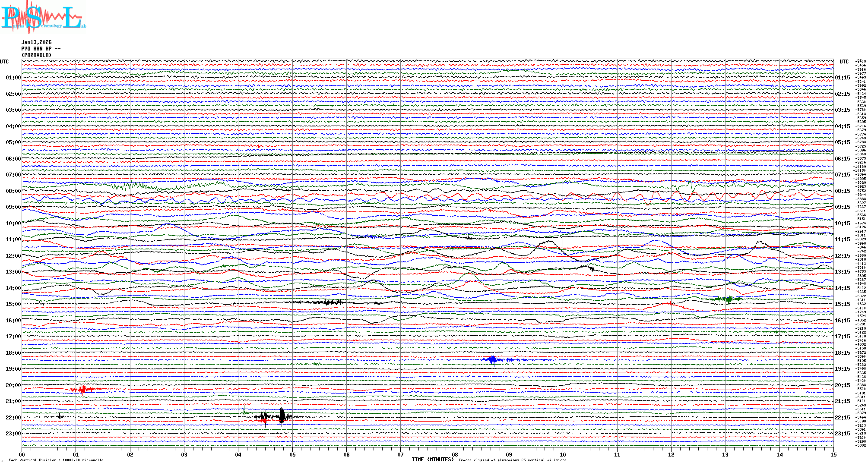Viewport: 868px width, 466px height.
Task: Click the 08:00 hour label on left
Action: click(x=13, y=191)
